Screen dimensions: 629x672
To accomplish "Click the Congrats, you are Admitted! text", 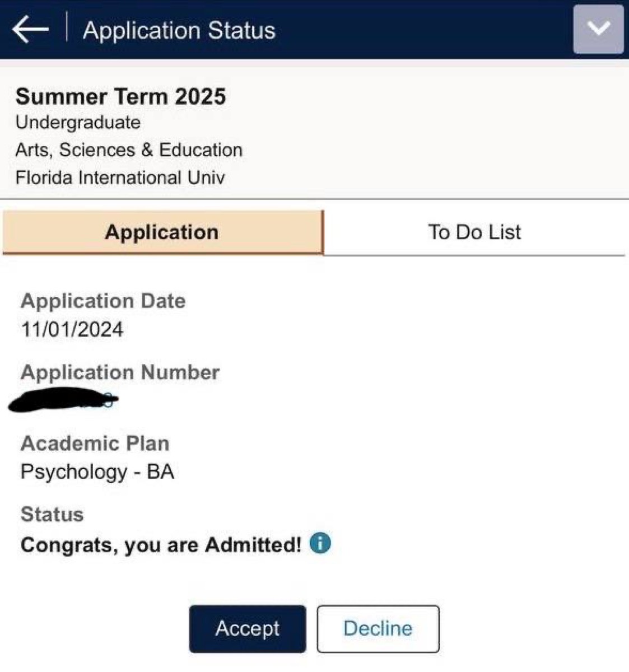I will 161,544.
